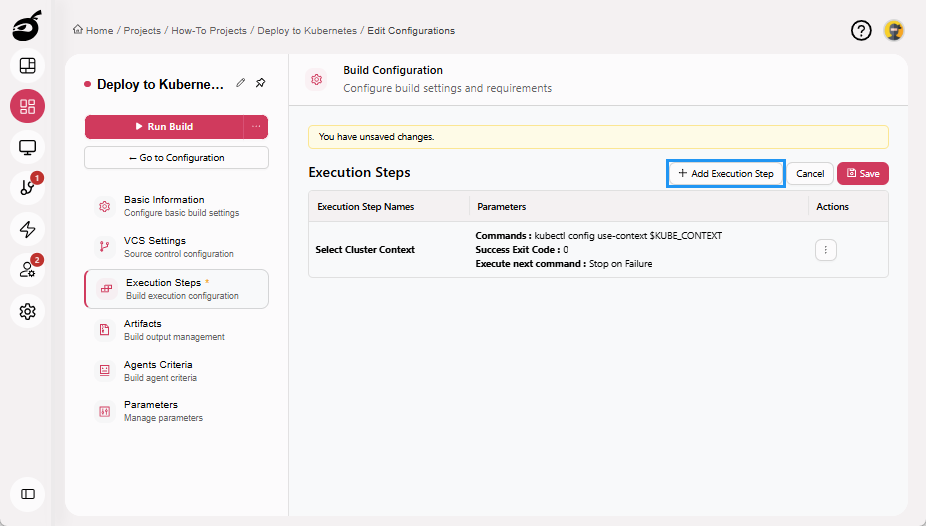Go to How-To Projects breadcrumb link
926x526 pixels.
coord(209,31)
